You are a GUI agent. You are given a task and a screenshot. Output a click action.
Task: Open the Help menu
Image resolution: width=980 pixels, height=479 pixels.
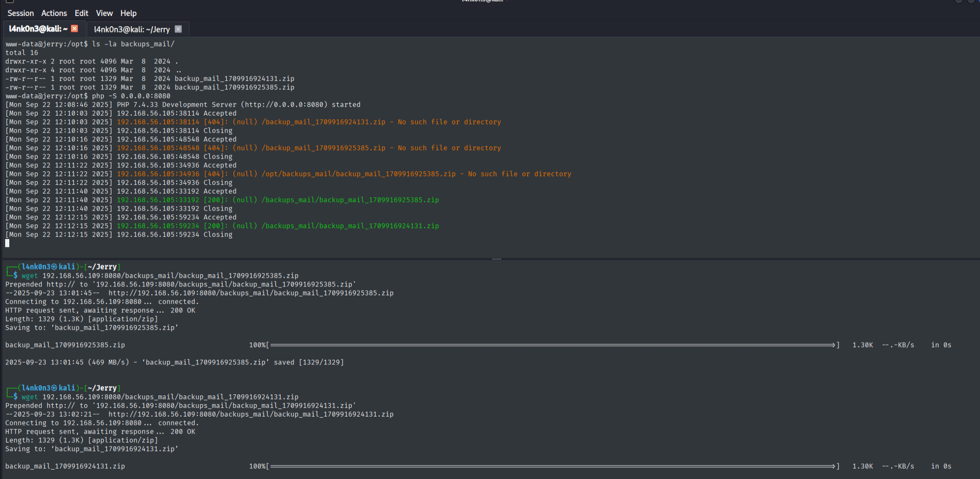click(128, 13)
